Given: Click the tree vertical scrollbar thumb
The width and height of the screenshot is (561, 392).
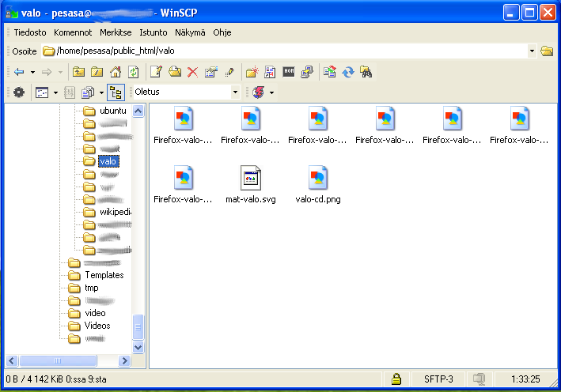Looking at the screenshot, I should point(138,327).
